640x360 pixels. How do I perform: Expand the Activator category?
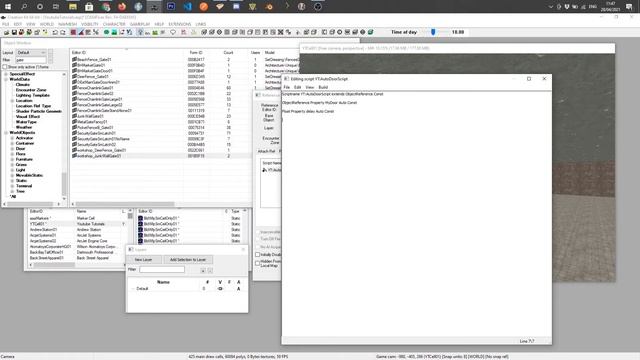pos(12,138)
